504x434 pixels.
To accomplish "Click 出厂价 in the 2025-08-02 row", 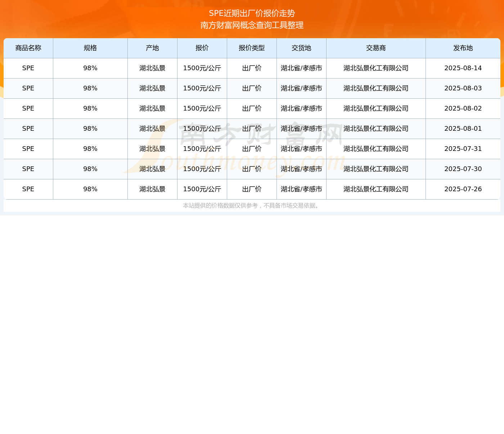I will tap(252, 108).
